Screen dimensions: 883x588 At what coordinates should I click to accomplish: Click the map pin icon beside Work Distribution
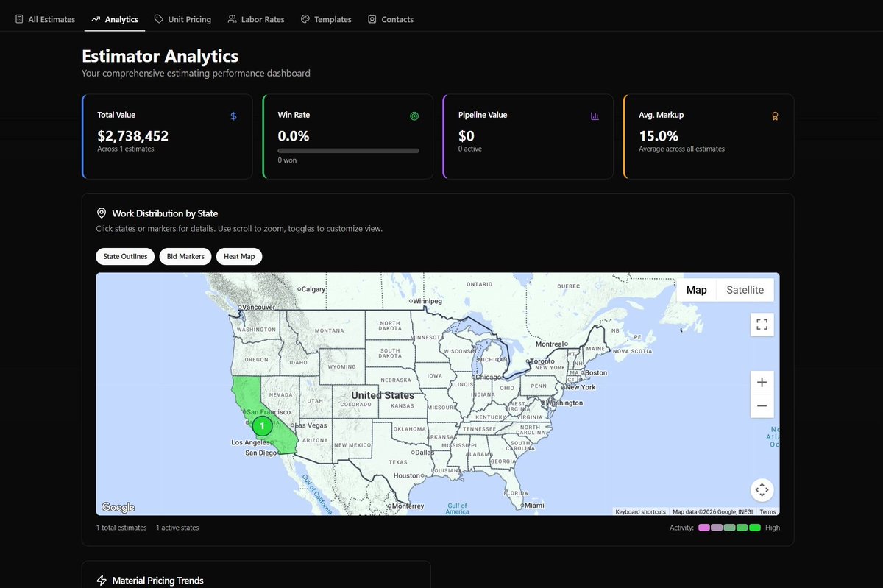[x=102, y=213]
